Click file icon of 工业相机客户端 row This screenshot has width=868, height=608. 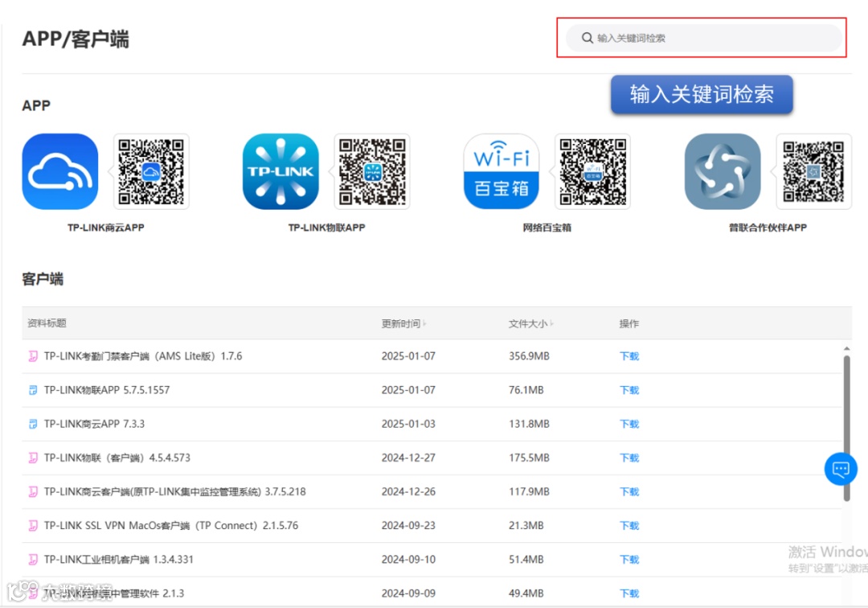[33, 559]
